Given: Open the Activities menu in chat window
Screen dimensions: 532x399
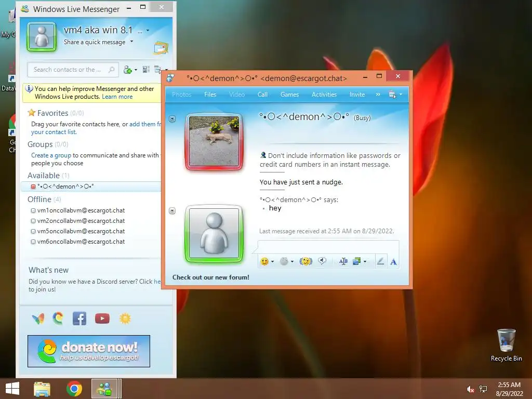Looking at the screenshot, I should (324, 95).
